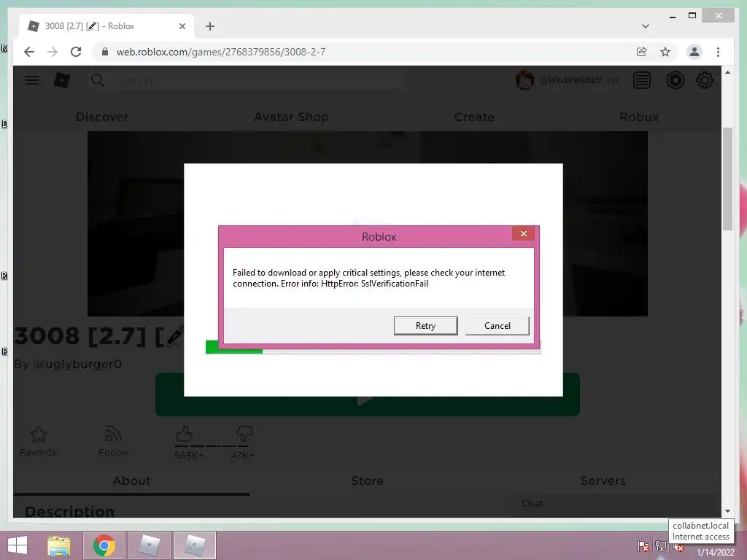Click the Roblox logo home icon
This screenshot has width=747, height=560.
pos(62,80)
